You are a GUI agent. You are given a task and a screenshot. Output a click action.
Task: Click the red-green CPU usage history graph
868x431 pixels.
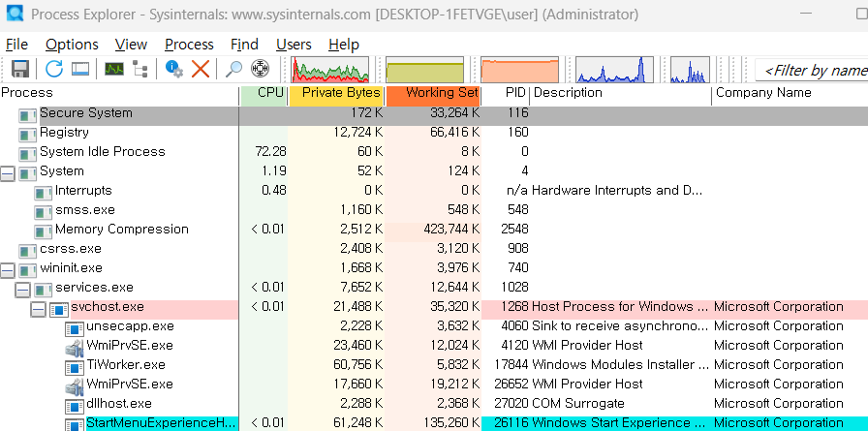330,69
